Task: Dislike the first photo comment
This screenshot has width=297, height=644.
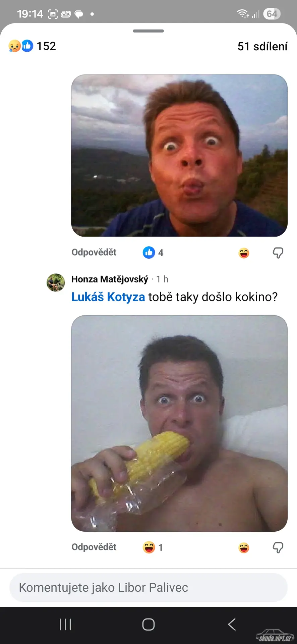Action: (x=278, y=253)
